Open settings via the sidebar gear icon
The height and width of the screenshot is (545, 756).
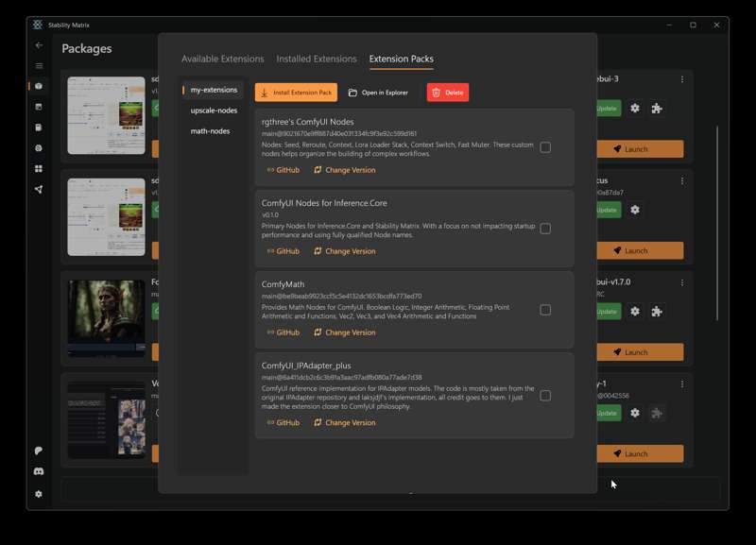coord(39,494)
